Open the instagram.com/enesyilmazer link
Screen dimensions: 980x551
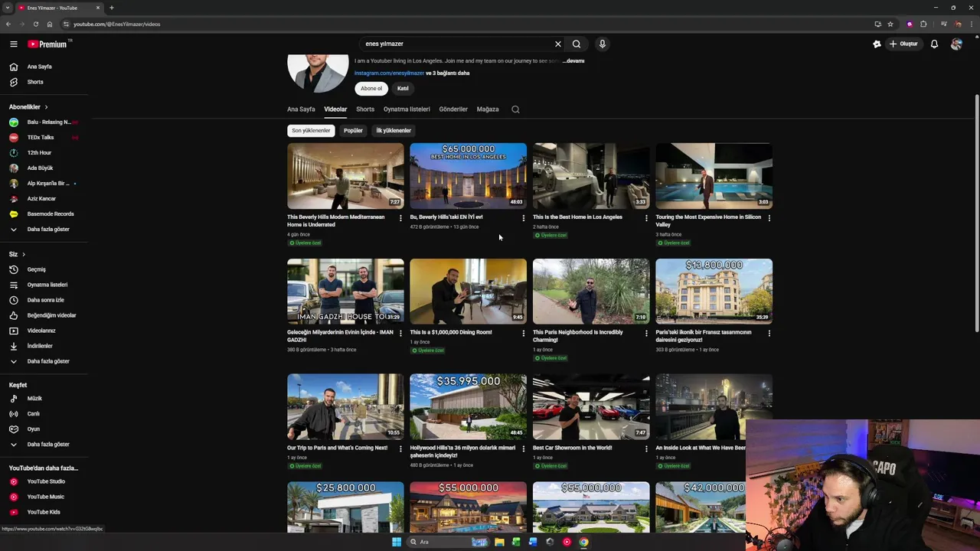pyautogui.click(x=389, y=73)
